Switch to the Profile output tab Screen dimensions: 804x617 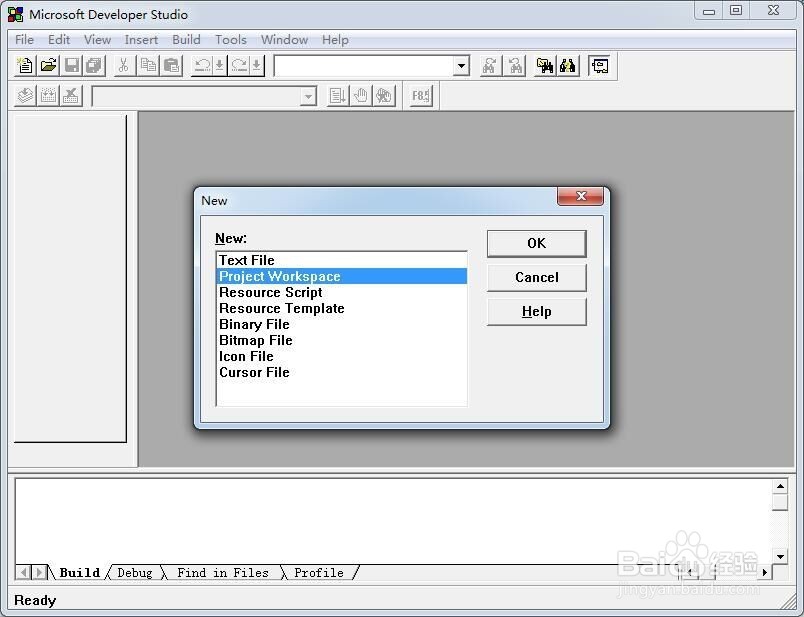[319, 572]
